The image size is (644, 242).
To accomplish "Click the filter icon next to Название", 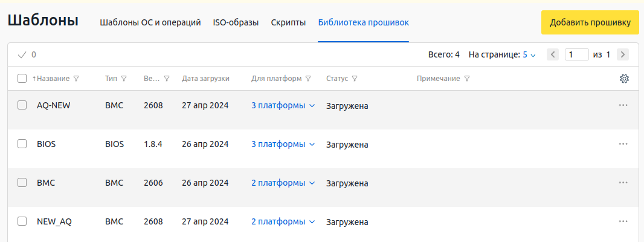I will click(x=76, y=79).
